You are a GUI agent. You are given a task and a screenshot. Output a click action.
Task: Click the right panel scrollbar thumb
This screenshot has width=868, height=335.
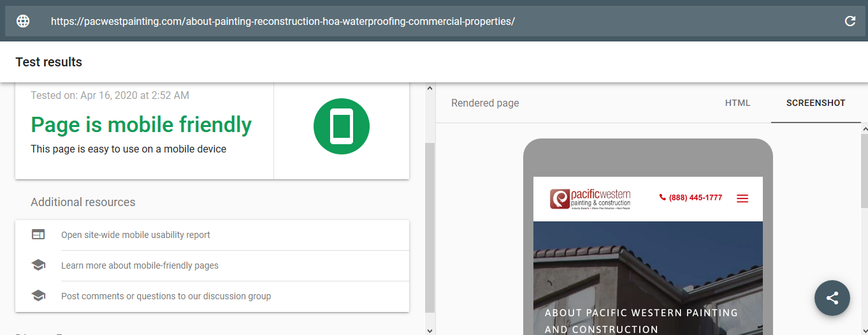point(864,171)
